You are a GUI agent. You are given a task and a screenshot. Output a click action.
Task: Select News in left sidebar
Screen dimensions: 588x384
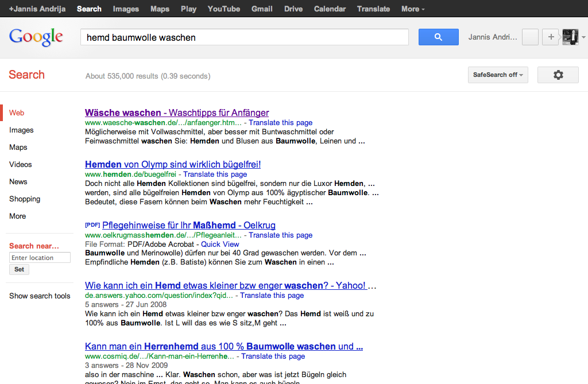(x=18, y=182)
